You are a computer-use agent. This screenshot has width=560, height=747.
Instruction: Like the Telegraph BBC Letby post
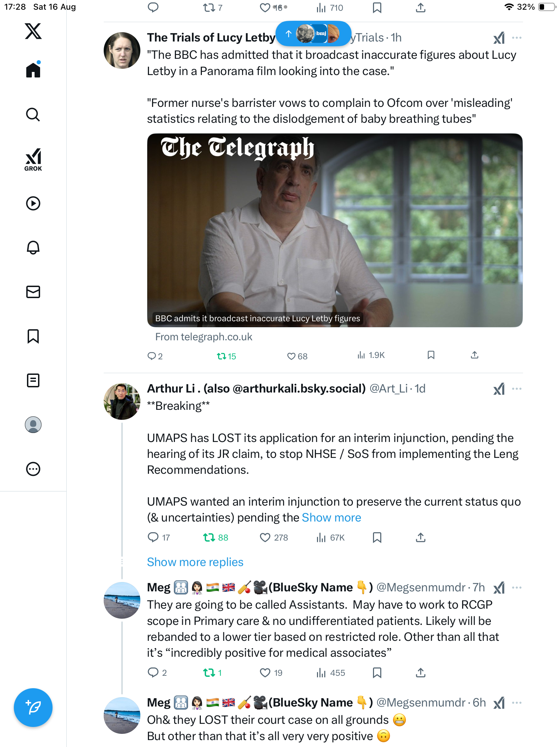pos(291,356)
